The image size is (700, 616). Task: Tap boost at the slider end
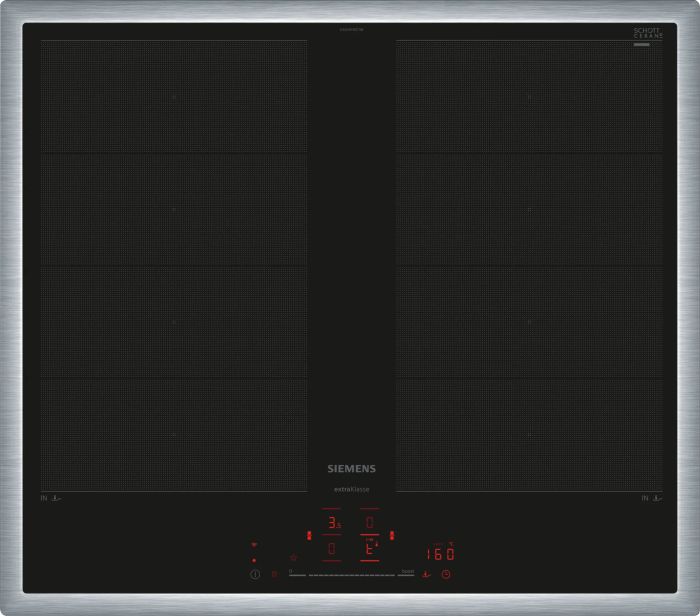(408, 571)
